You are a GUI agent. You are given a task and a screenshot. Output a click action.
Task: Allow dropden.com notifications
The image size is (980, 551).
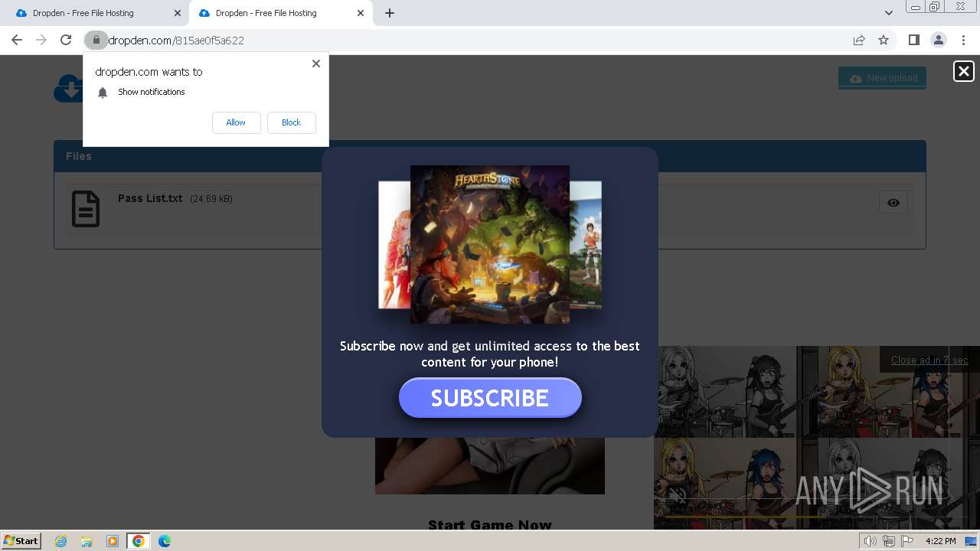236,122
